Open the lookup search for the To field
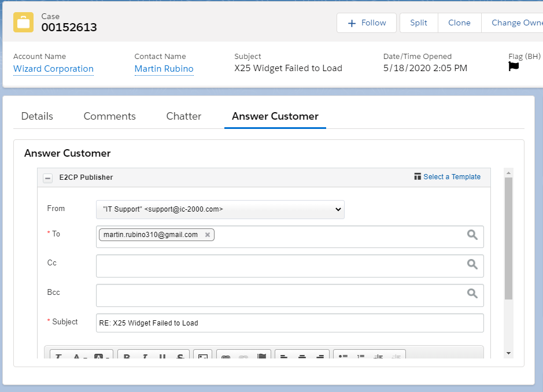Viewport: 543px width, 392px height. (472, 235)
